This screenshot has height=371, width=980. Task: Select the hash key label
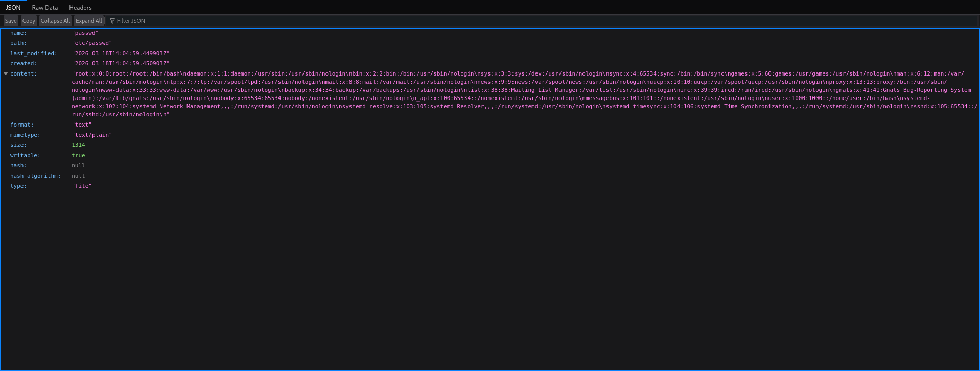[x=18, y=165]
